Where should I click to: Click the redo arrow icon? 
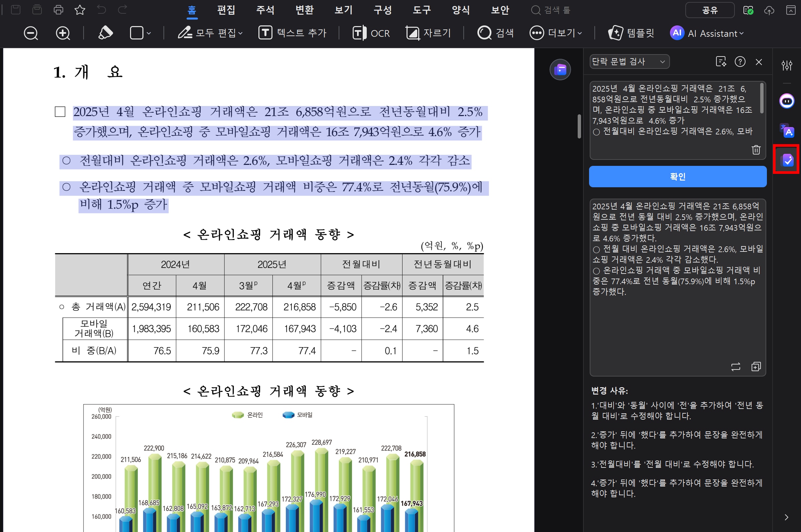tap(122, 9)
